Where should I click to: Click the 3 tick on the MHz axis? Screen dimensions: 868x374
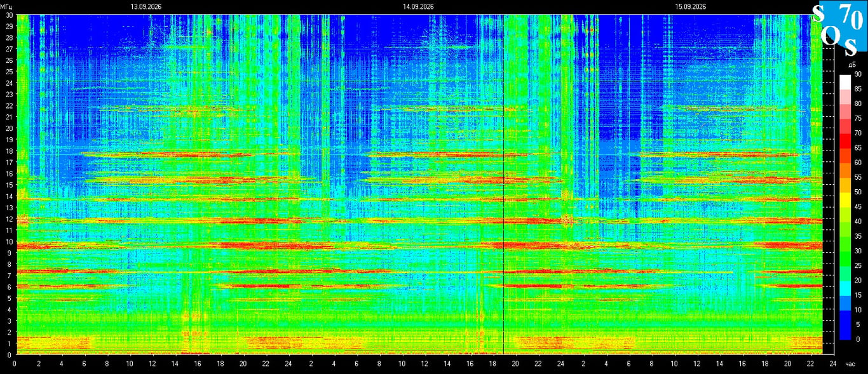click(10, 321)
